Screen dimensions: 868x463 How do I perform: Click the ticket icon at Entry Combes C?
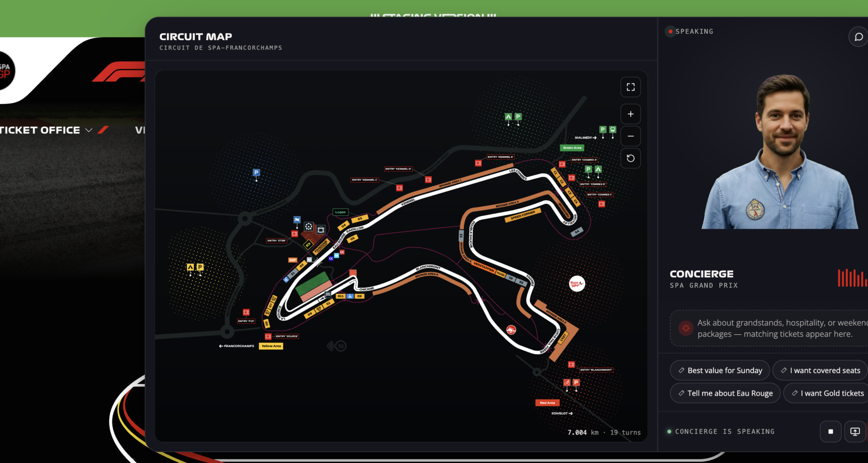pos(602,204)
